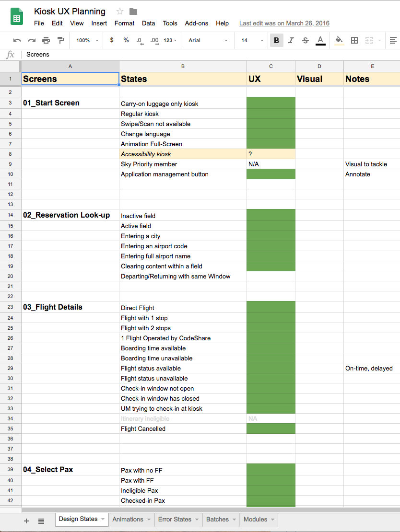Open the Batches tab dropdown arrow

point(234,520)
